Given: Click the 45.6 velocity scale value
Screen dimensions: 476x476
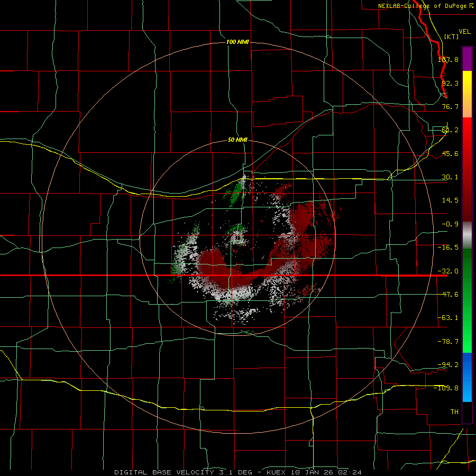Looking at the screenshot, I should pos(450,153).
